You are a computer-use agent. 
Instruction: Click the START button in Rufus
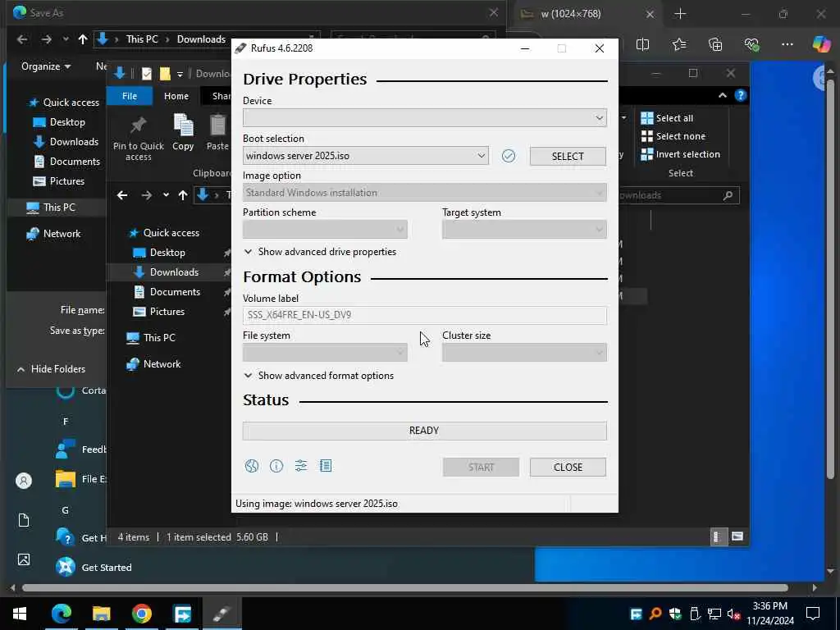(481, 467)
